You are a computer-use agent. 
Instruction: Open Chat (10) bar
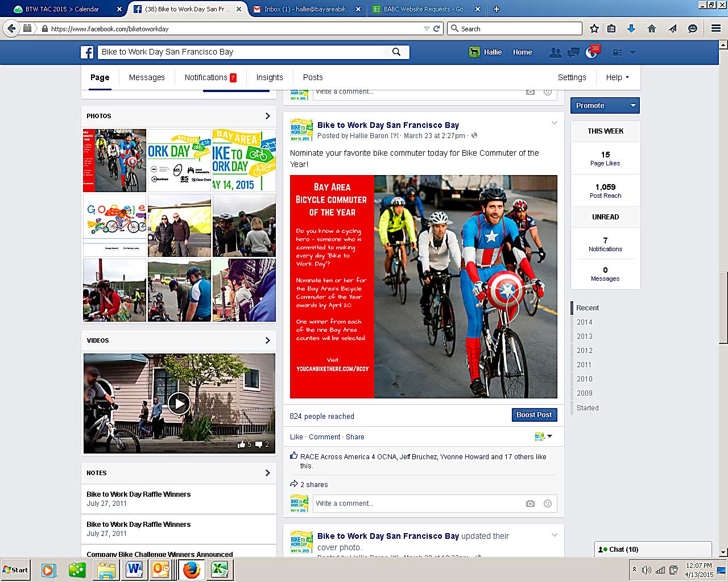[653, 550]
